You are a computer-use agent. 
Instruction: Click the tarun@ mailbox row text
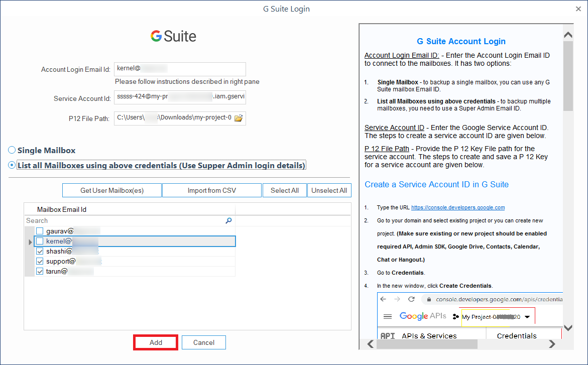(x=57, y=271)
